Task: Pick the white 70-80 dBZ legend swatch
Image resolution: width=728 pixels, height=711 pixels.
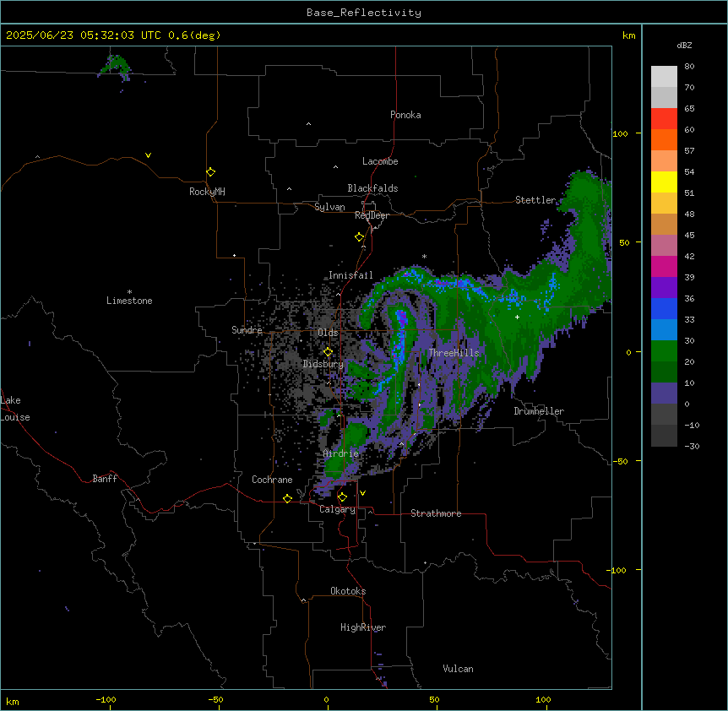Action: pyautogui.click(x=664, y=77)
